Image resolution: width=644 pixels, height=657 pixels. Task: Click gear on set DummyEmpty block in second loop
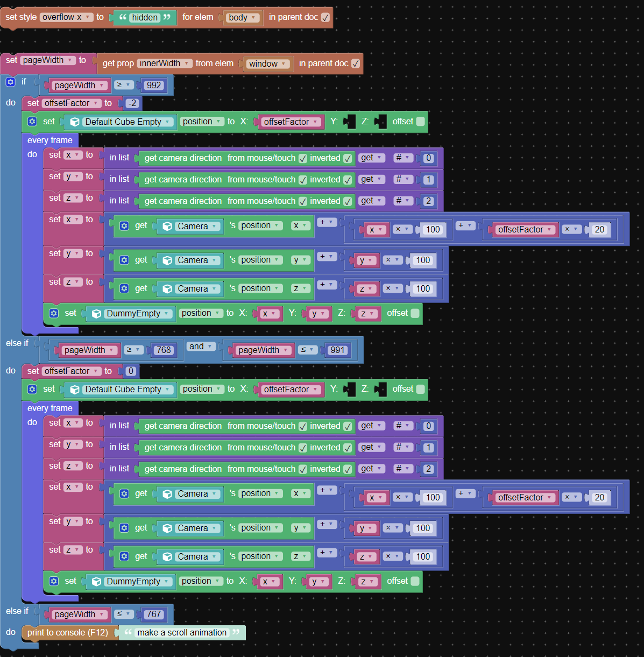click(x=53, y=581)
